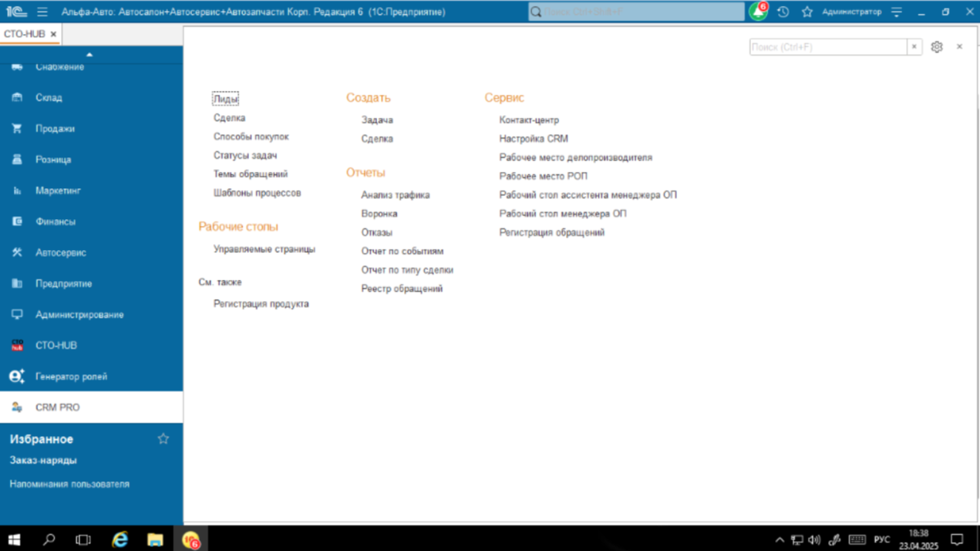Close the СТО-HUB tab

click(53, 34)
